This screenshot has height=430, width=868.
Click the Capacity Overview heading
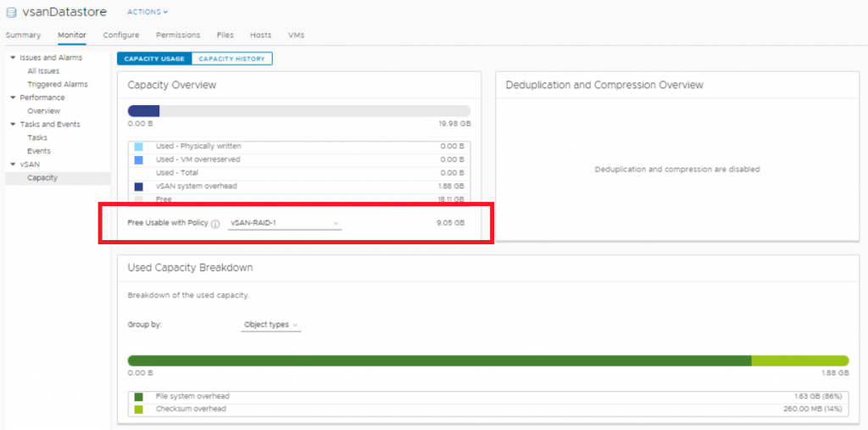click(171, 85)
